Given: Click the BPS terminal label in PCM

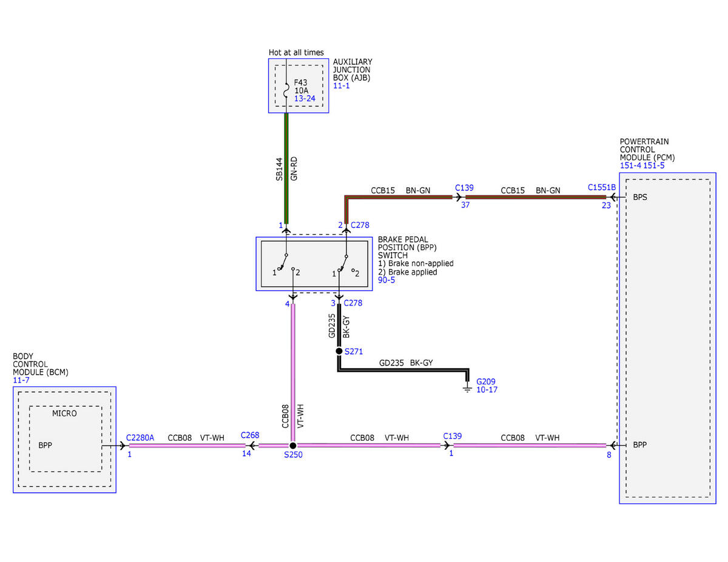Looking at the screenshot, I should point(640,198).
